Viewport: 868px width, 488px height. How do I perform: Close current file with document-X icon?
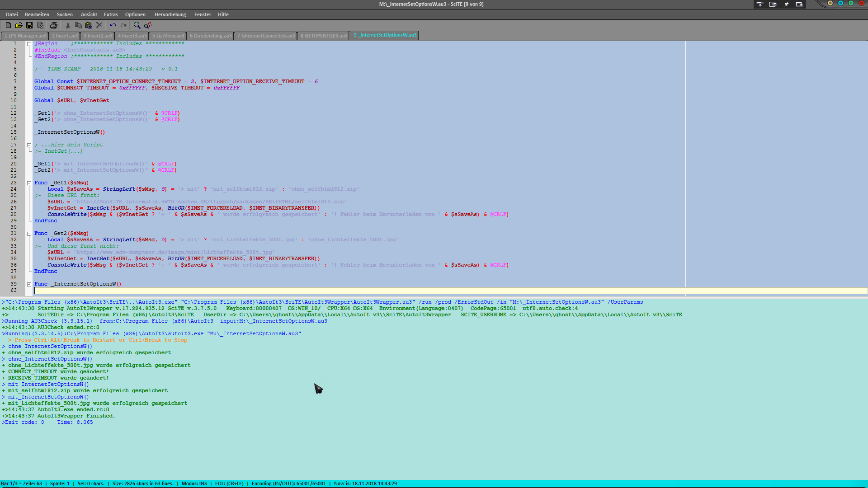[x=40, y=25]
